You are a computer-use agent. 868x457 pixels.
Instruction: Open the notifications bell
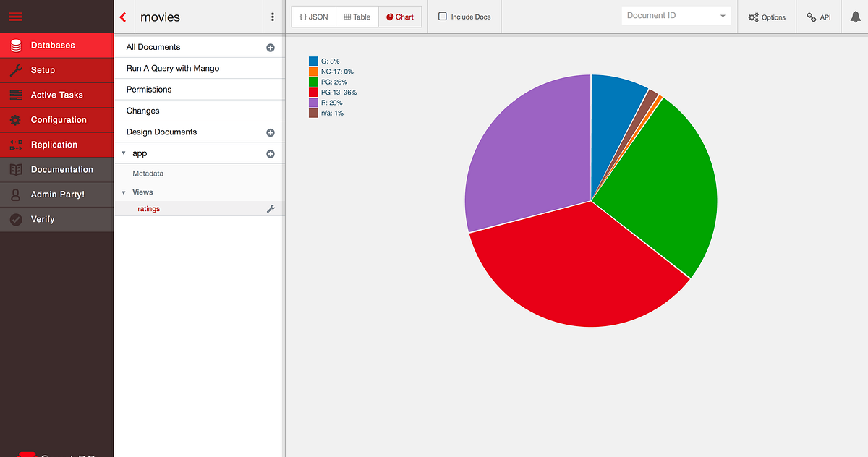tap(854, 17)
